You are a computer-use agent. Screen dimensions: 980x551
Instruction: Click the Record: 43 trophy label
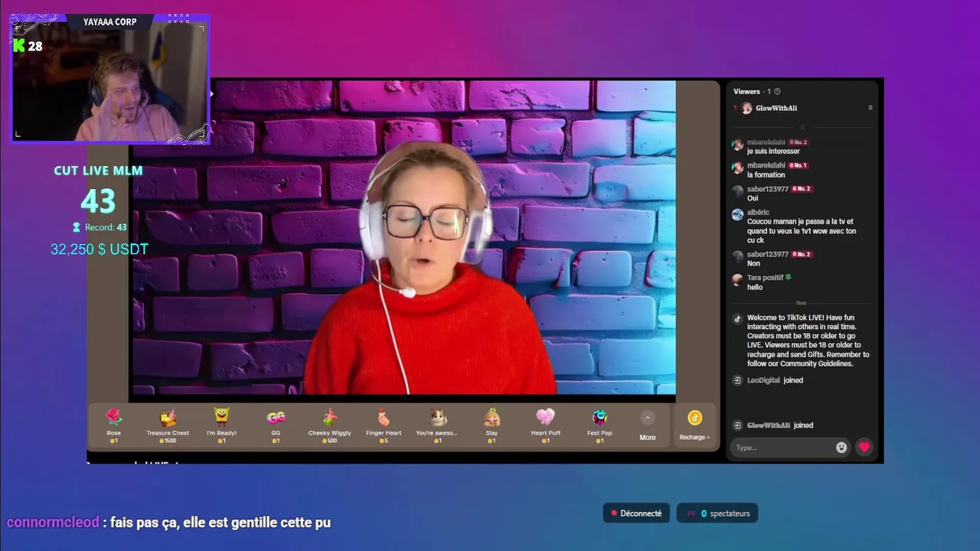(99, 227)
